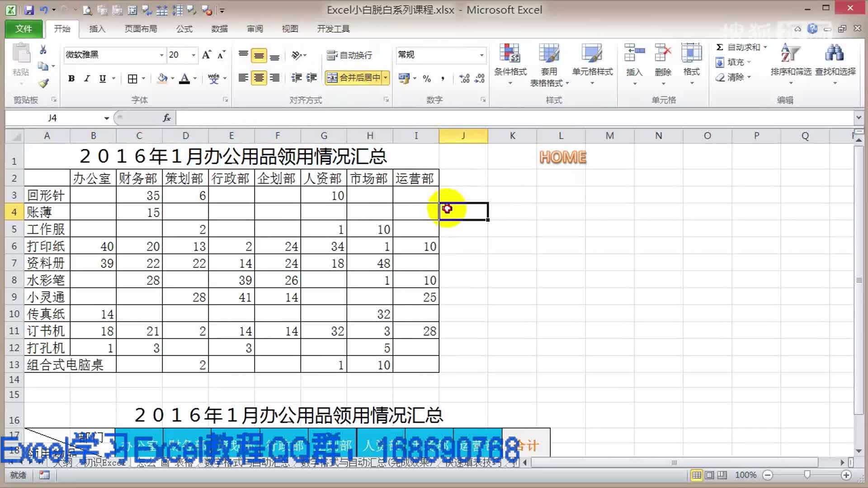Click the Cut scissors icon

[x=43, y=50]
